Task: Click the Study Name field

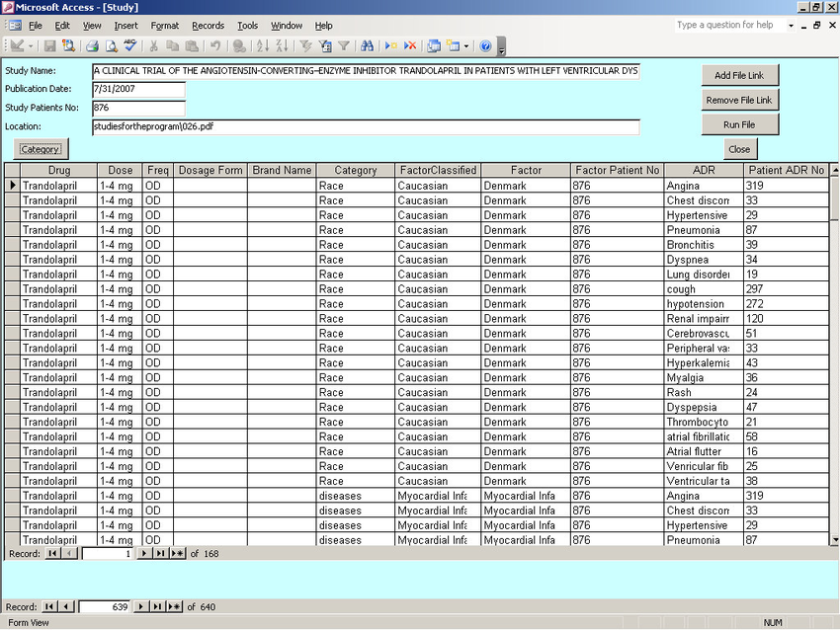Action: coord(366,71)
